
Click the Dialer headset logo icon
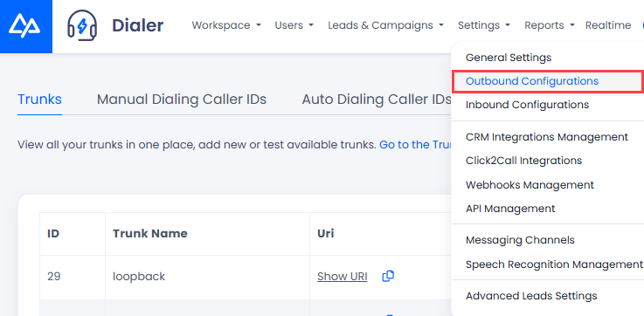82,26
